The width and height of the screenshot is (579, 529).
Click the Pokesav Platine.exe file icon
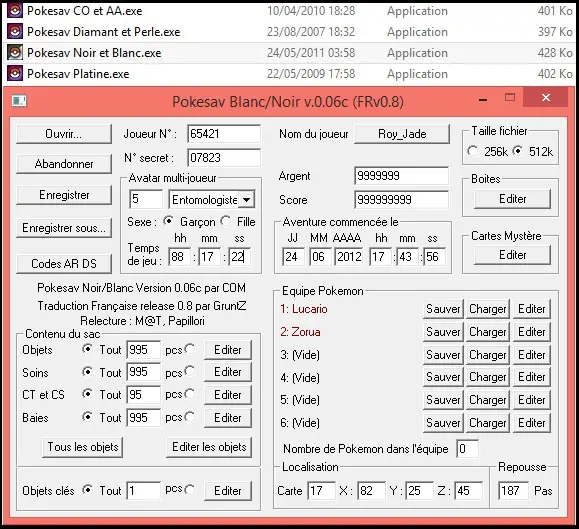coord(15,73)
